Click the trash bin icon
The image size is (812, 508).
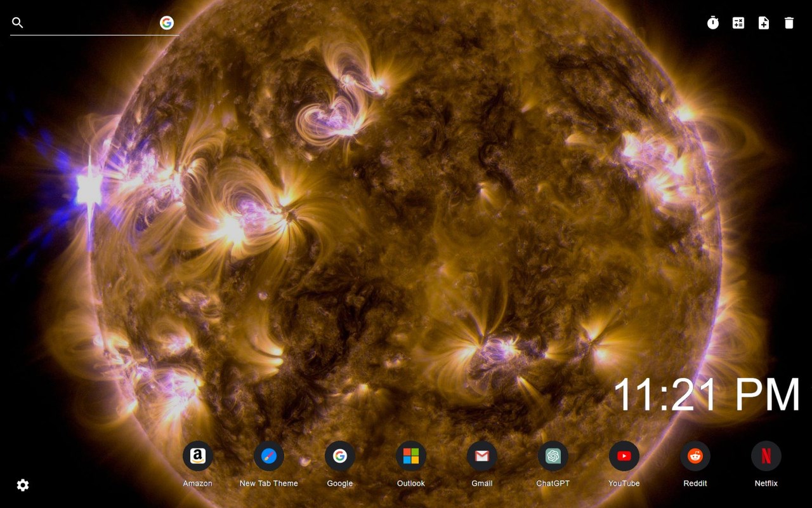click(x=789, y=23)
